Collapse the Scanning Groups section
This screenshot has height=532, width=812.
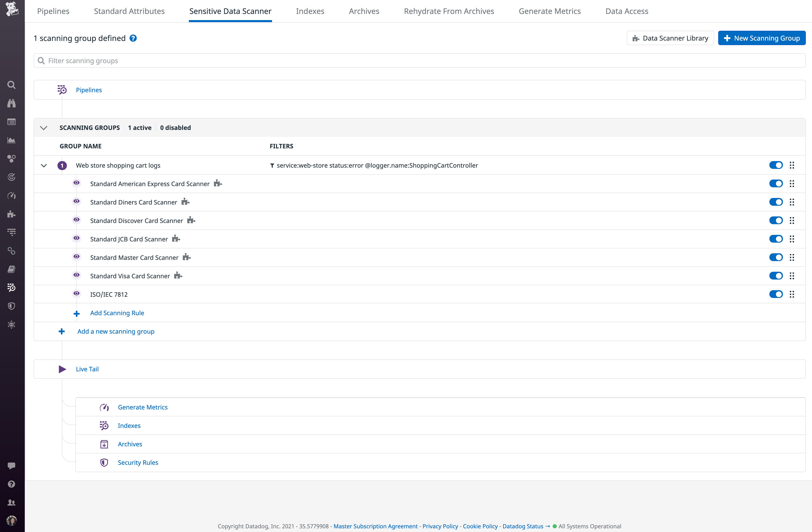[44, 128]
